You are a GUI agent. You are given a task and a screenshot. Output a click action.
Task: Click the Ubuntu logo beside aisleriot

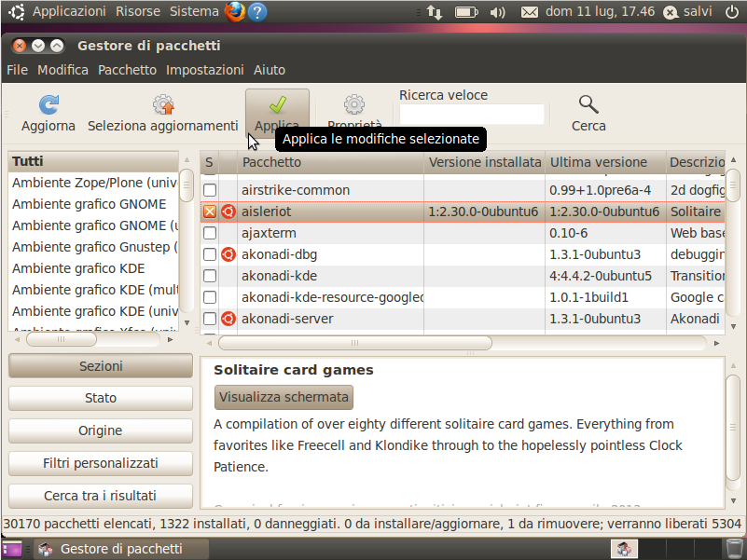tap(228, 212)
